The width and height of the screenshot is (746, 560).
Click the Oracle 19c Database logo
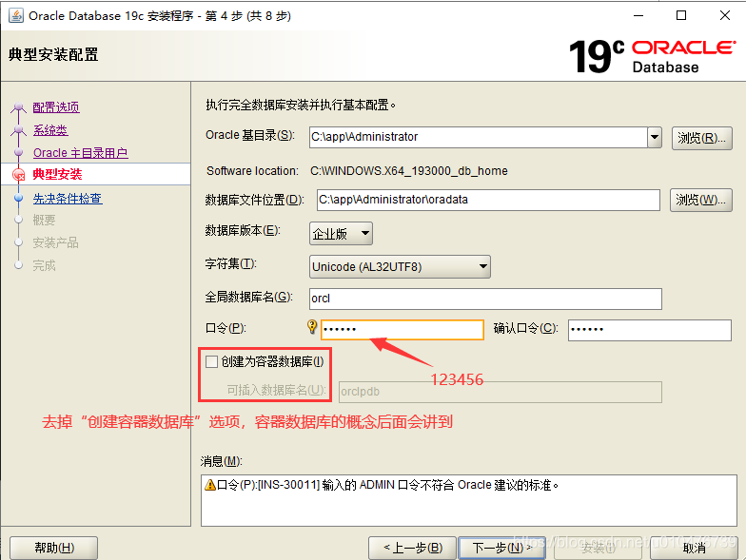653,57
